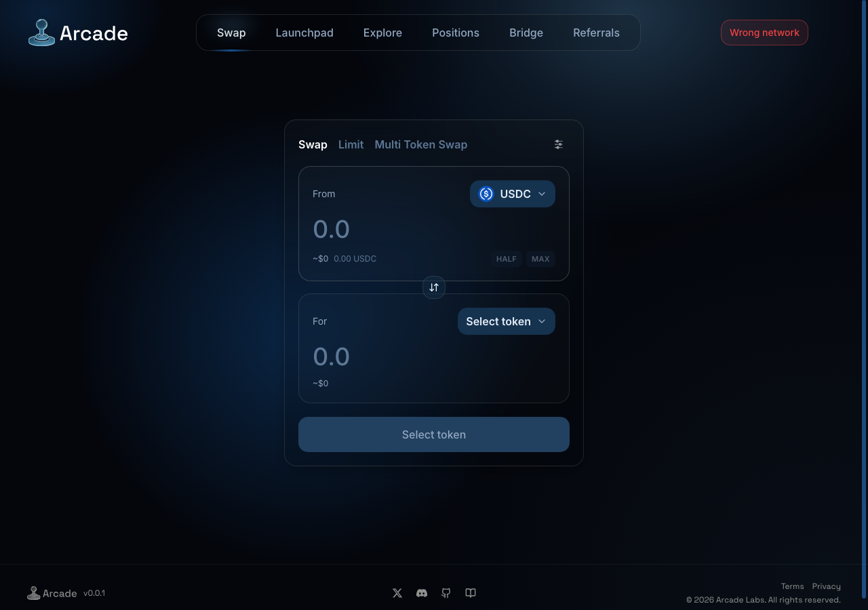Expand the USDC token dropdown
Screen dimensions: 868x610
click(x=513, y=194)
